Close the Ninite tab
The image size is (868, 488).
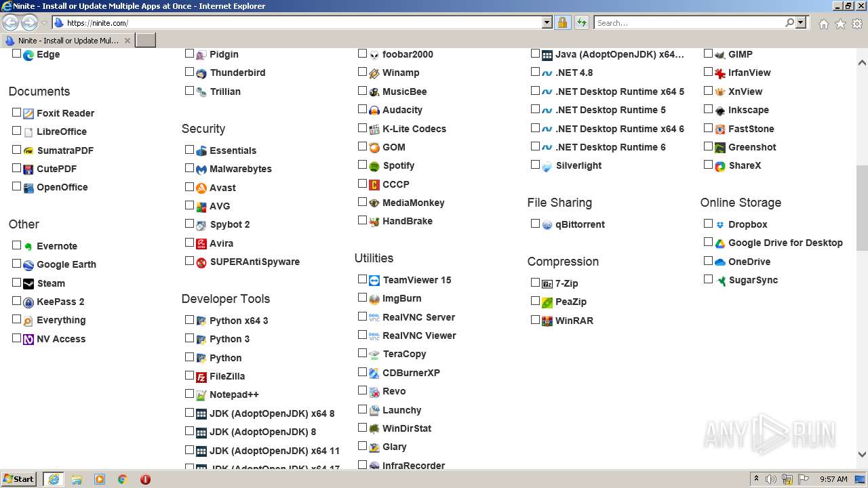click(x=127, y=41)
